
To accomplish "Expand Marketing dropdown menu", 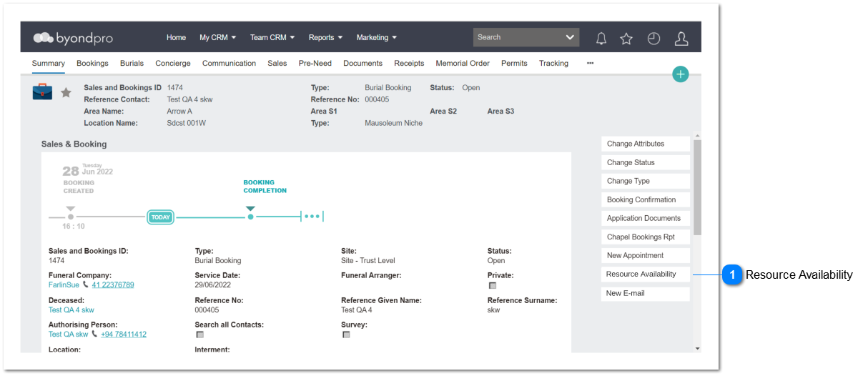I will click(x=377, y=37).
